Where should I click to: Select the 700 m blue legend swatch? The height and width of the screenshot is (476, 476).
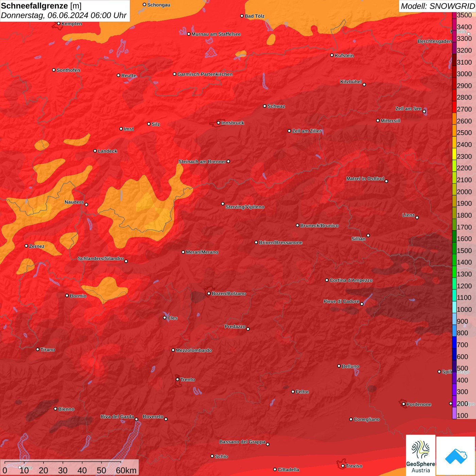(454, 342)
